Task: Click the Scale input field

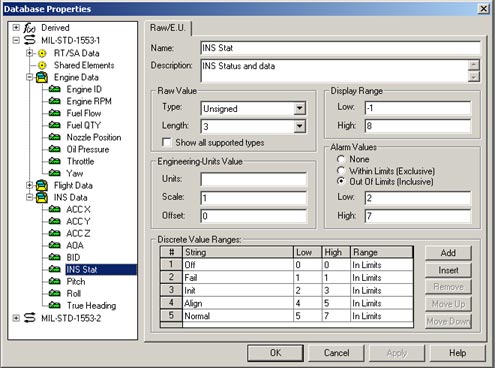Action: point(253,198)
